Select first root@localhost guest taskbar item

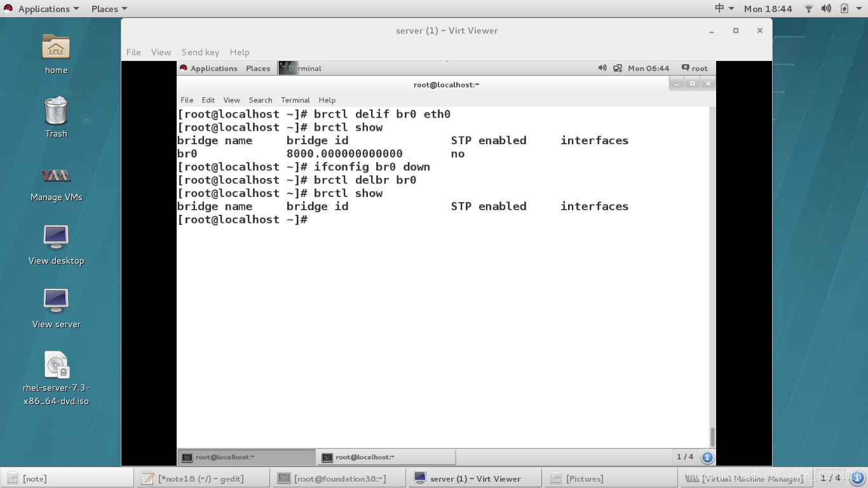247,457
